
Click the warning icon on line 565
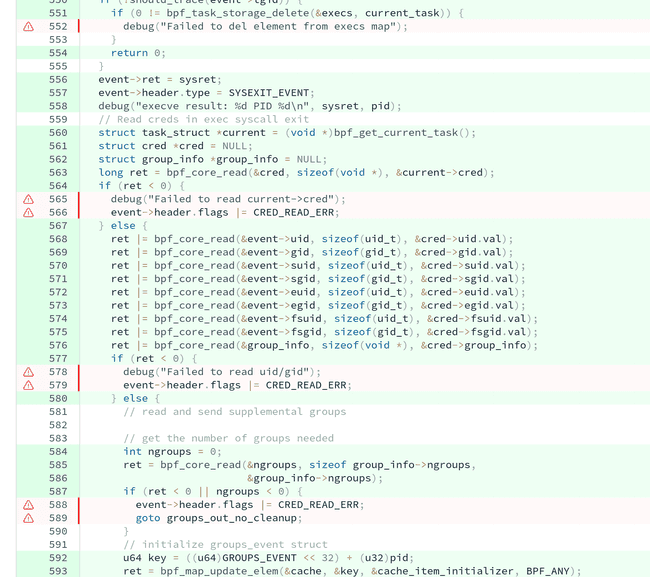(28, 199)
